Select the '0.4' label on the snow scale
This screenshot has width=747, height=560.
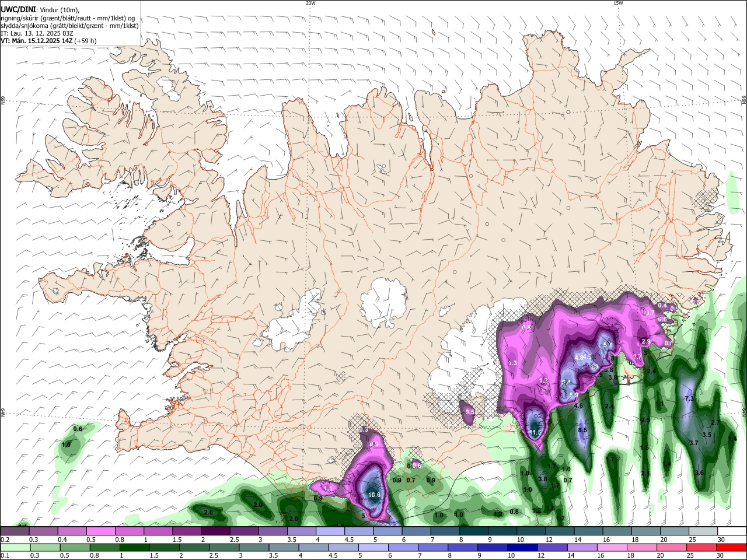(62, 540)
